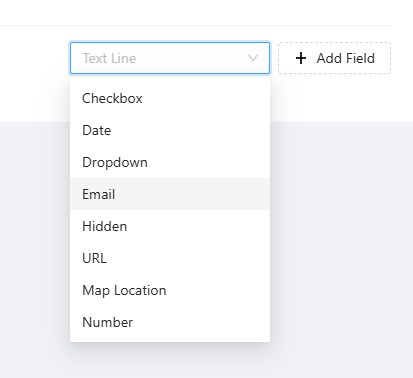Dismiss the list by clicking the gray background
Viewport: 413px width, 378px height.
tap(340, 250)
